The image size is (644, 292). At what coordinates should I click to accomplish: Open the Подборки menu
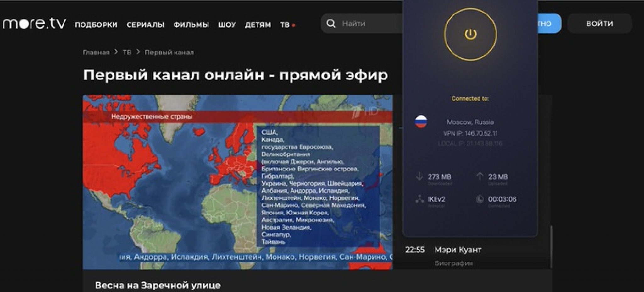96,24
